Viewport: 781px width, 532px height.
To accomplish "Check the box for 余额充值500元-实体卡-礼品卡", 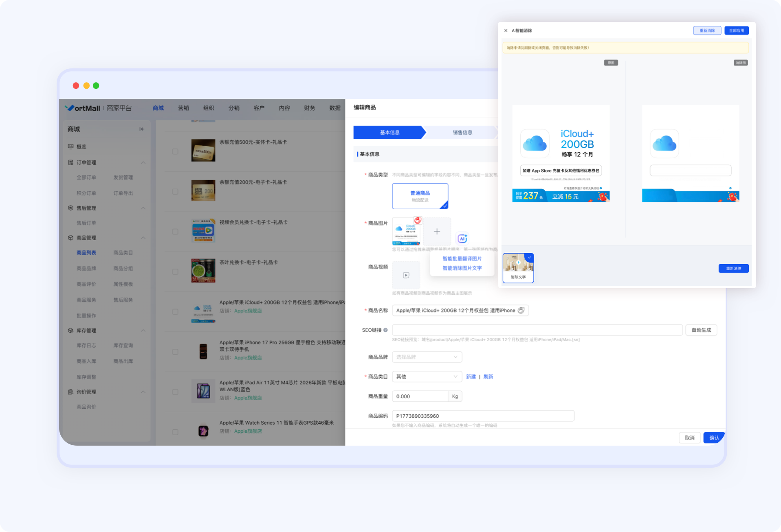I will (175, 151).
